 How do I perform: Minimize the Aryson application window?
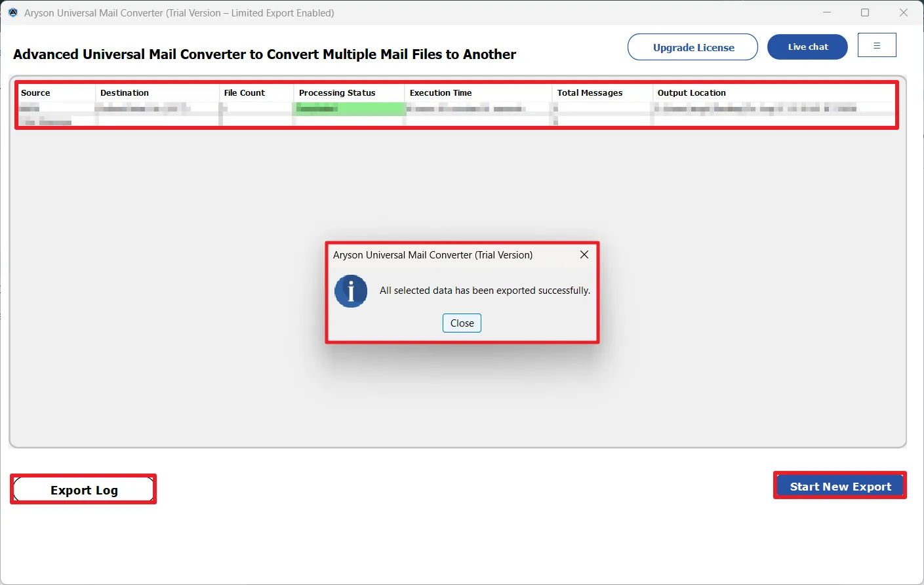coord(827,12)
